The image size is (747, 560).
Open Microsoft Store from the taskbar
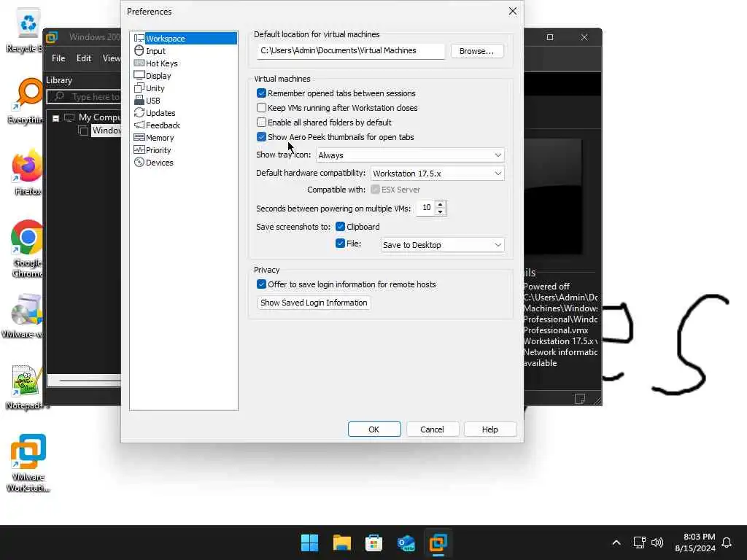pyautogui.click(x=374, y=542)
